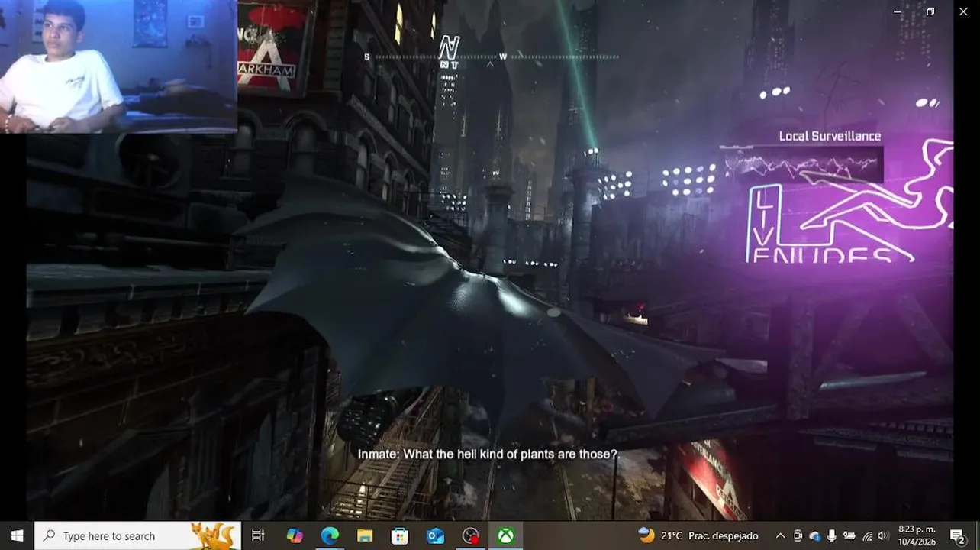Minimize the game window
Image resolution: width=980 pixels, height=550 pixels.
(898, 11)
